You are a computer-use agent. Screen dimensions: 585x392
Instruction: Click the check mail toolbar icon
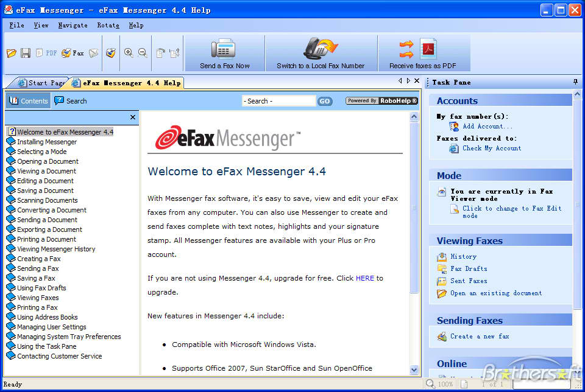click(x=110, y=53)
